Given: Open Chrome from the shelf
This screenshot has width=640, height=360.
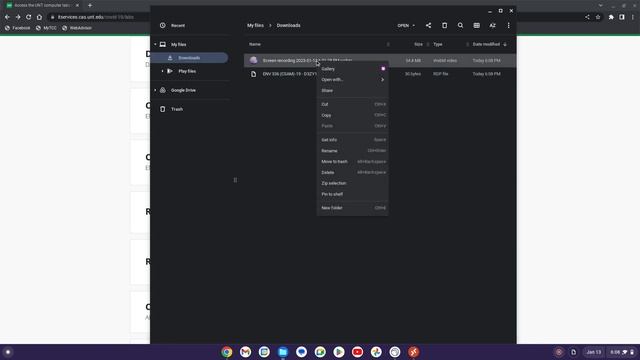Looking at the screenshot, I should tap(227, 352).
